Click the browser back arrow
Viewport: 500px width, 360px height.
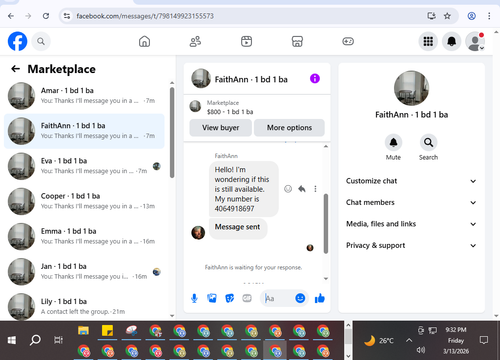coord(11,16)
